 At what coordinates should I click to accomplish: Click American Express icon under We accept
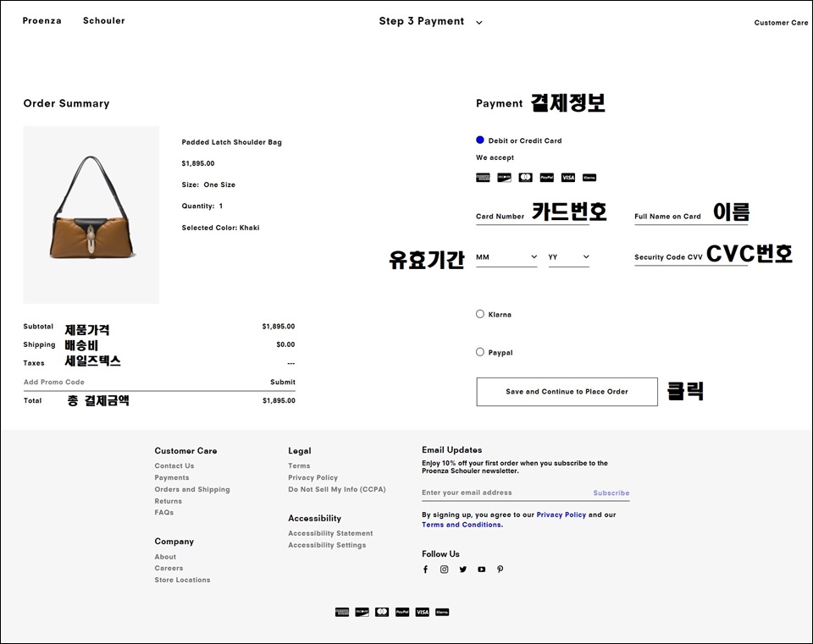click(x=483, y=178)
